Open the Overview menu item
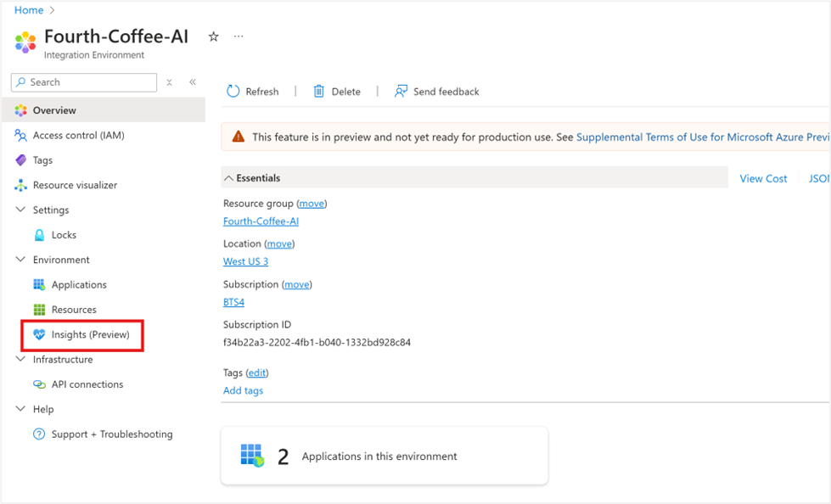The height and width of the screenshot is (504, 831). point(104,110)
